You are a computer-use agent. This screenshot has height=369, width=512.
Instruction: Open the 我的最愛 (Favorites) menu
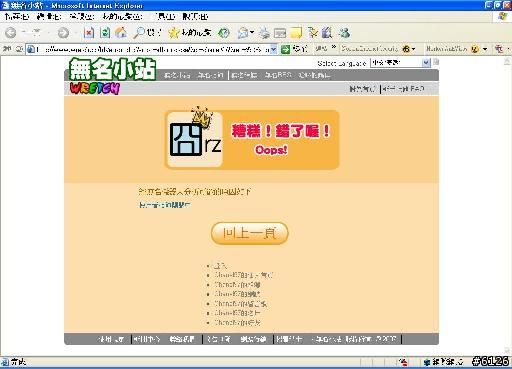pos(122,16)
